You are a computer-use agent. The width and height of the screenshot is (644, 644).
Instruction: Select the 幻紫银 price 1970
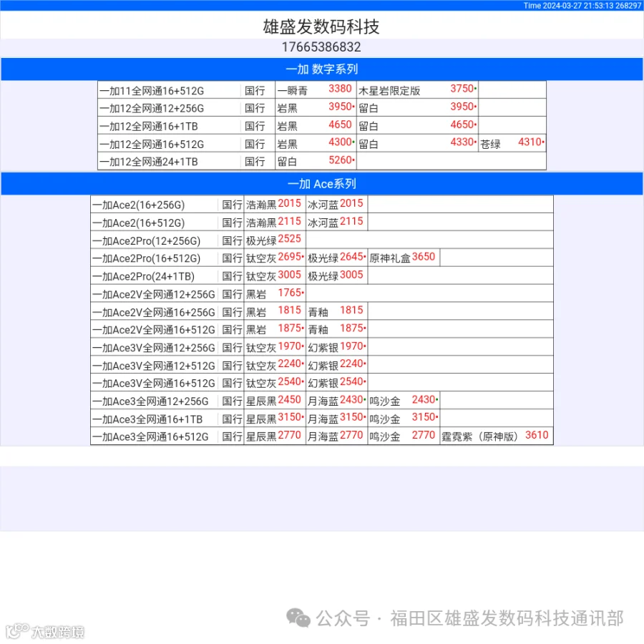[x=351, y=346]
